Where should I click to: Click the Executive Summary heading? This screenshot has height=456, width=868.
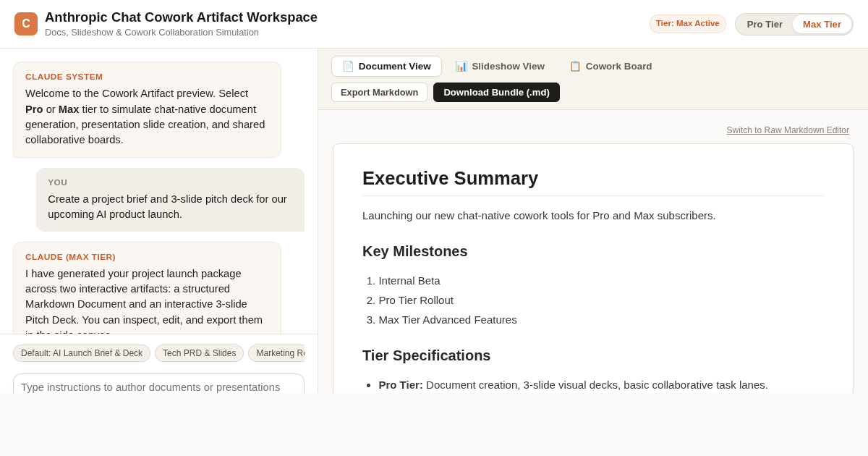point(450,178)
